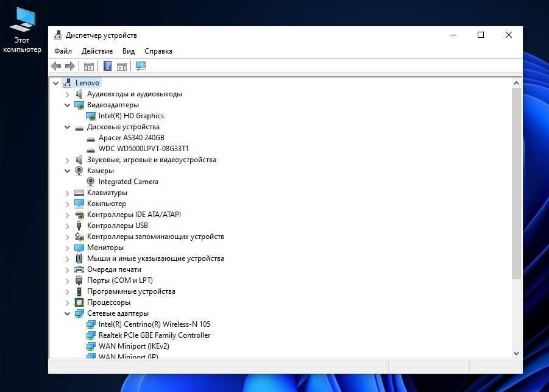The image size is (549, 392).
Task: Click the scrollbar down arrow
Action: [516, 354]
